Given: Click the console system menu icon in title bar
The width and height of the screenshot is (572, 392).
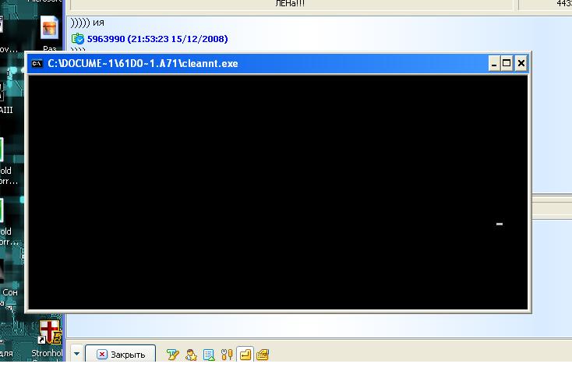Looking at the screenshot, I should coord(37,64).
